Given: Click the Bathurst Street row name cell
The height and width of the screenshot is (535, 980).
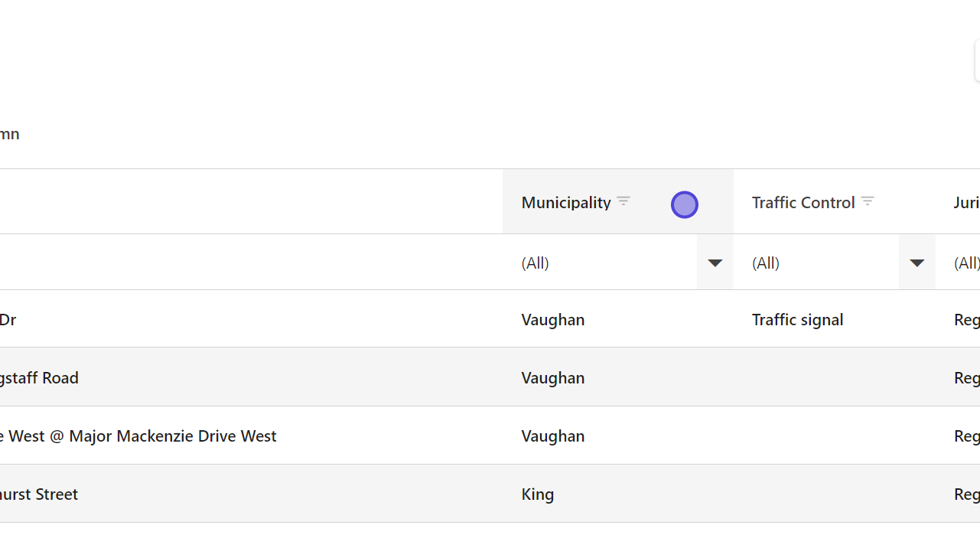Looking at the screenshot, I should pyautogui.click(x=39, y=494).
